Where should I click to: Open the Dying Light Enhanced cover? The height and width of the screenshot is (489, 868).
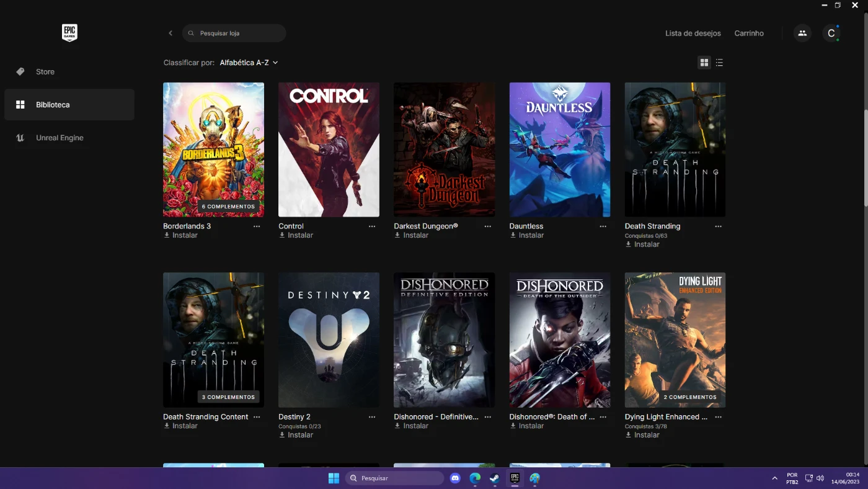tap(675, 340)
